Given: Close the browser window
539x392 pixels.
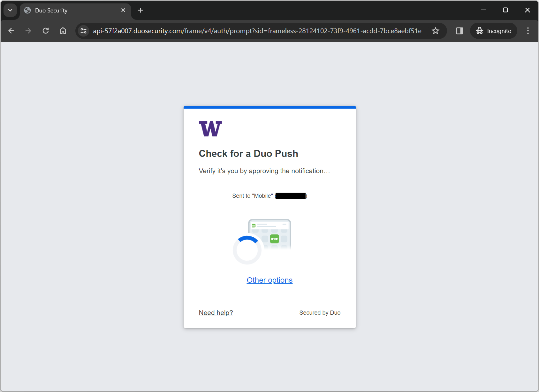Looking at the screenshot, I should point(528,10).
